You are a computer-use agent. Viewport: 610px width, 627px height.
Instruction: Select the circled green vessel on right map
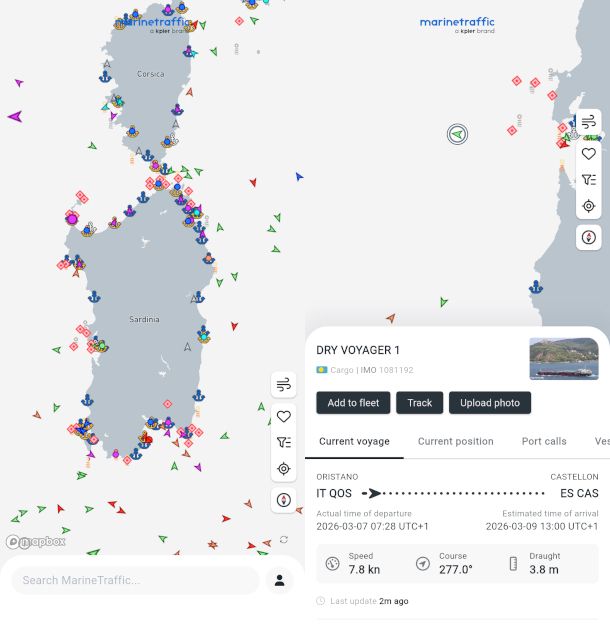click(457, 134)
